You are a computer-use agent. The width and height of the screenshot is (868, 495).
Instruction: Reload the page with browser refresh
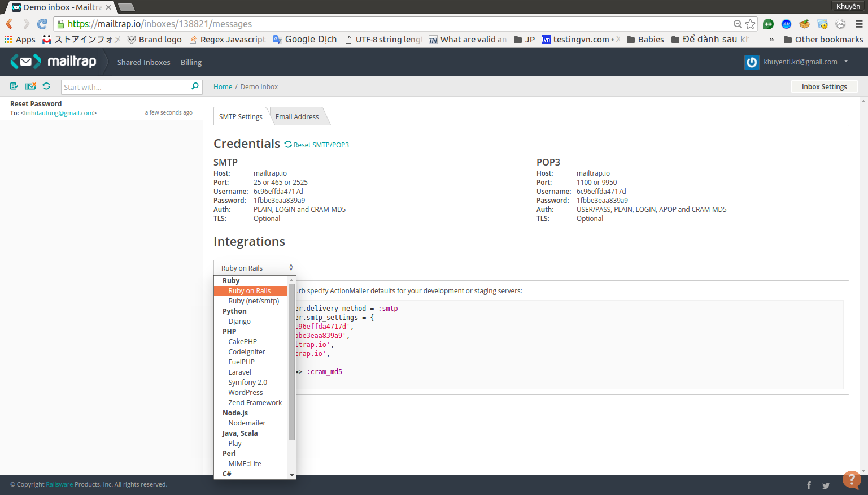pyautogui.click(x=42, y=24)
